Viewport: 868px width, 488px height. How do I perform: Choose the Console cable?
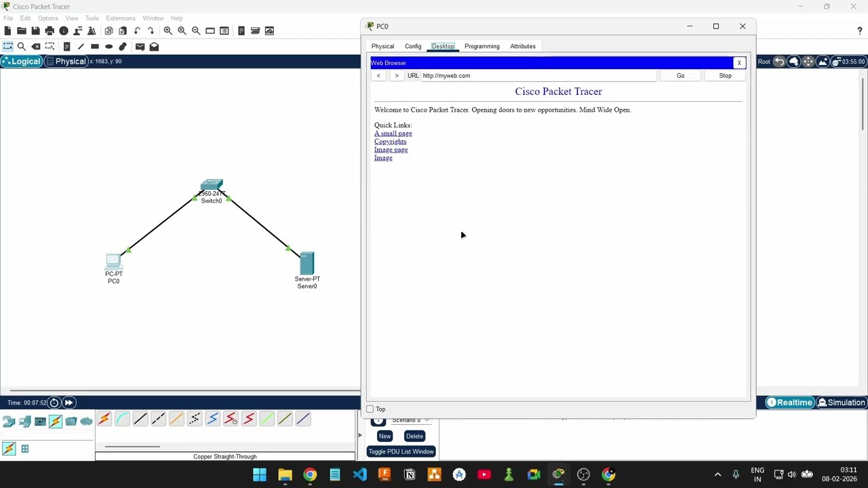122,420
